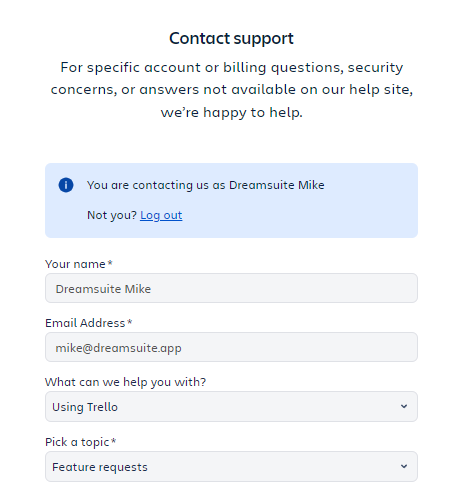473x491 pixels.
Task: Click the required asterisk next to Pick a topic
Action: 114,441
